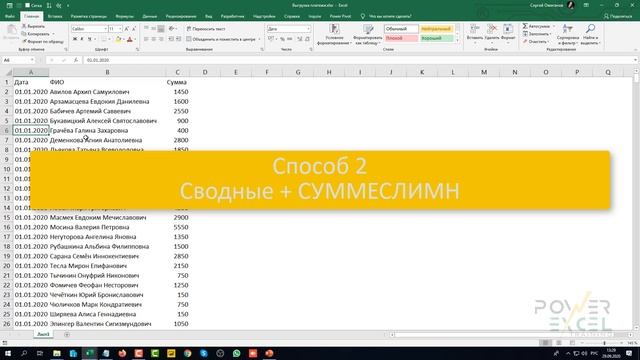
Task: Open Chrome from the taskbar
Action: 187,353
